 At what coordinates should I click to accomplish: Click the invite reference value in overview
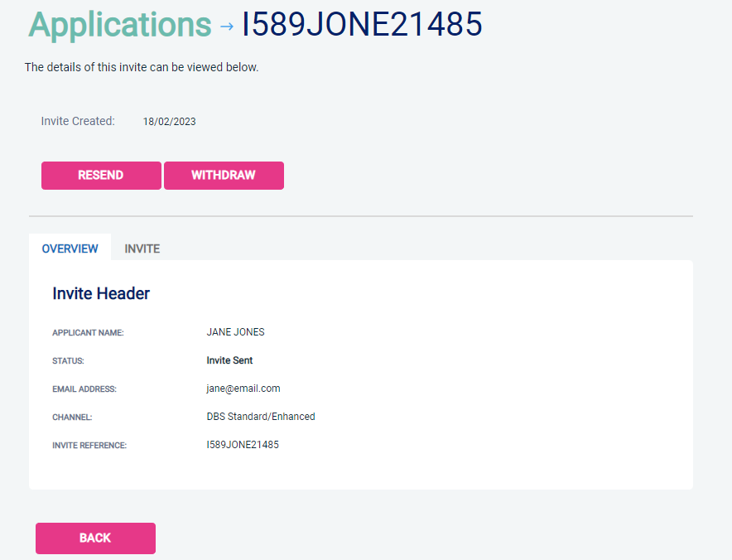tap(243, 445)
